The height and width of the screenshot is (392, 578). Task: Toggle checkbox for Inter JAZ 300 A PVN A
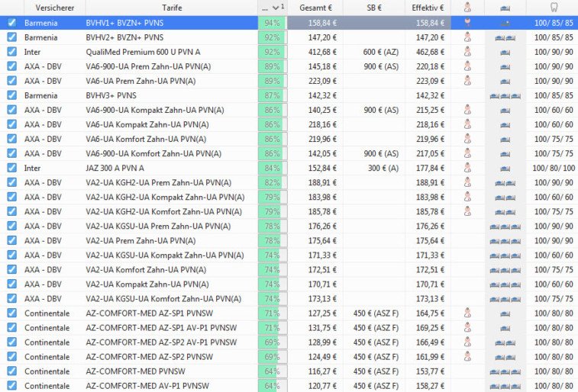tap(11, 168)
